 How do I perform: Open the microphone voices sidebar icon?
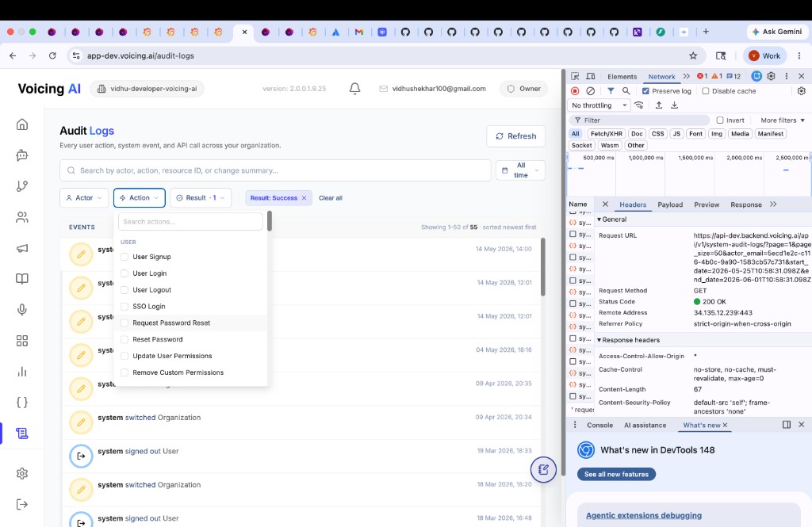click(21, 310)
